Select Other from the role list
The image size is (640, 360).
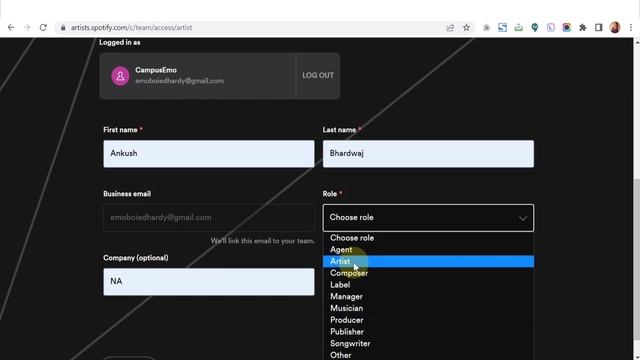pos(428,355)
